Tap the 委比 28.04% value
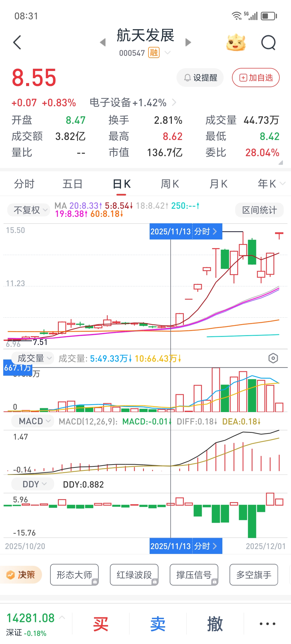Viewport: 291px width, 644px height. click(262, 152)
